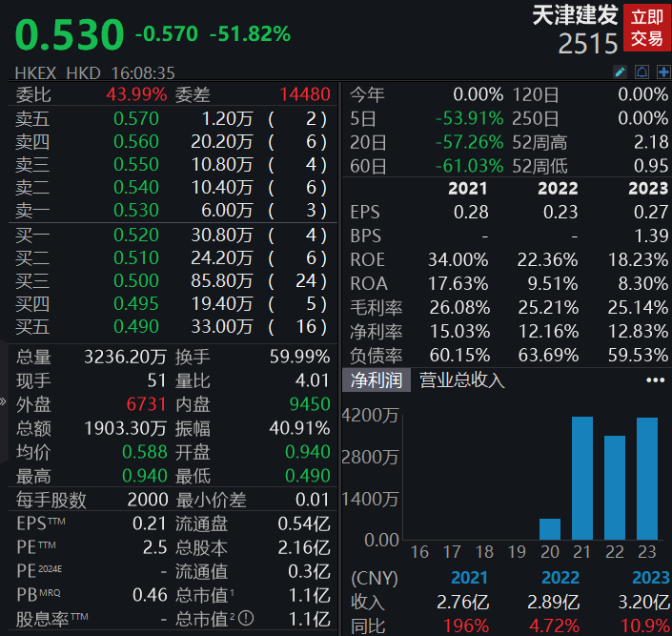This screenshot has width=672, height=636.
Task: Click the 52周低 value 0.95
Action: 651,166
